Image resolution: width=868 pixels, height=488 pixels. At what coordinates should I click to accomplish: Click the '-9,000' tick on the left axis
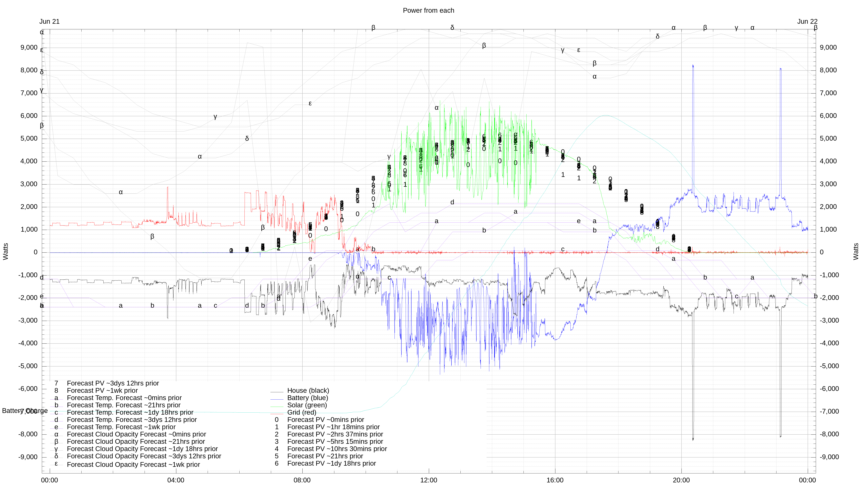click(x=28, y=457)
